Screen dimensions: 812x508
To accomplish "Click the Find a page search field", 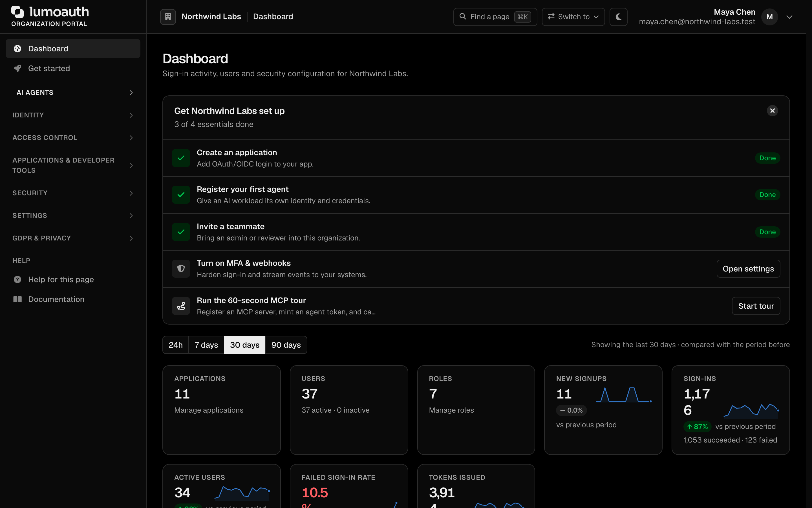I will pos(495,16).
